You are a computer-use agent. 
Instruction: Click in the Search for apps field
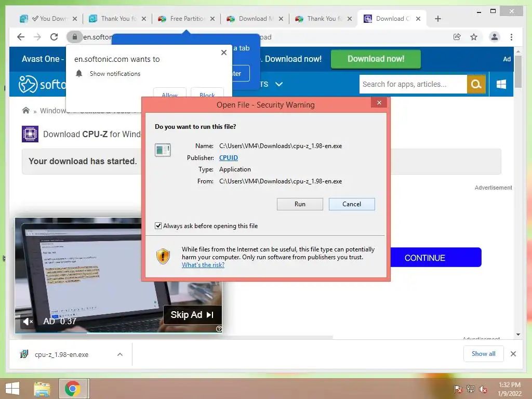click(413, 84)
